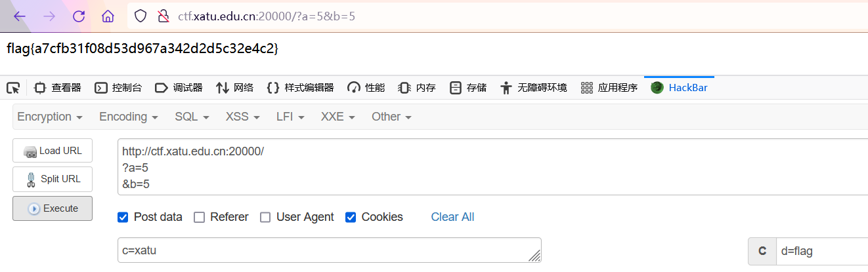The width and height of the screenshot is (868, 272).
Task: Open the SQL dropdown menu
Action: [192, 117]
